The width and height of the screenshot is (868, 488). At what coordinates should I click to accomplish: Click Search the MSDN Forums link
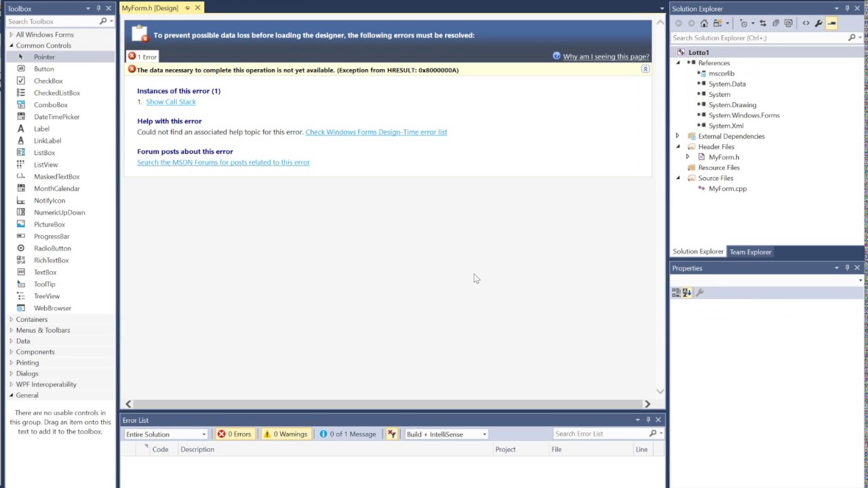[x=223, y=163]
